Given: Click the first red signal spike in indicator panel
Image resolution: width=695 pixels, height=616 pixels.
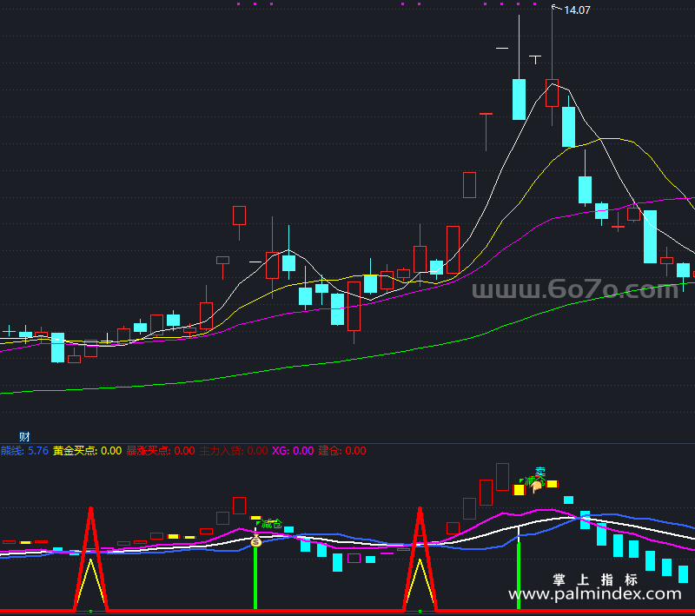Looking at the screenshot, I should [x=91, y=560].
